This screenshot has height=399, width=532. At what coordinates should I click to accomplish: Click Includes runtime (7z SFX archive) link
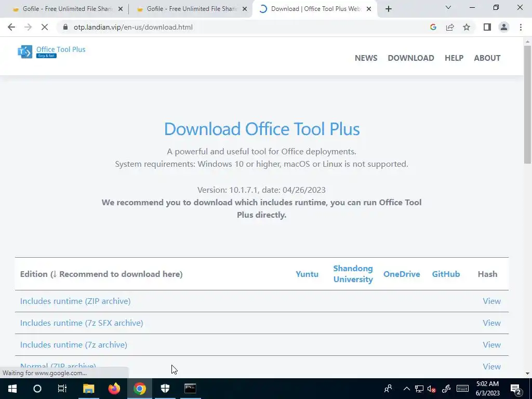pyautogui.click(x=82, y=323)
